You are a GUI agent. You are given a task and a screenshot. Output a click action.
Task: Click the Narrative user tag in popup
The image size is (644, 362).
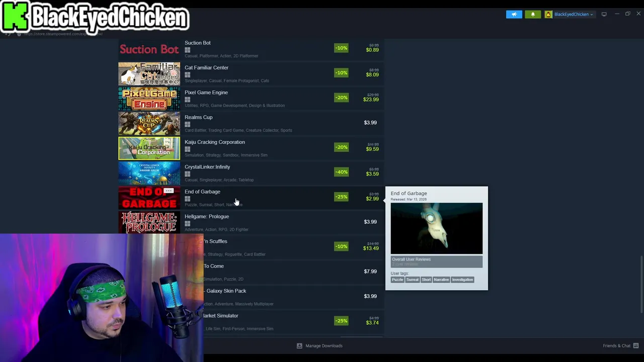pos(441,280)
